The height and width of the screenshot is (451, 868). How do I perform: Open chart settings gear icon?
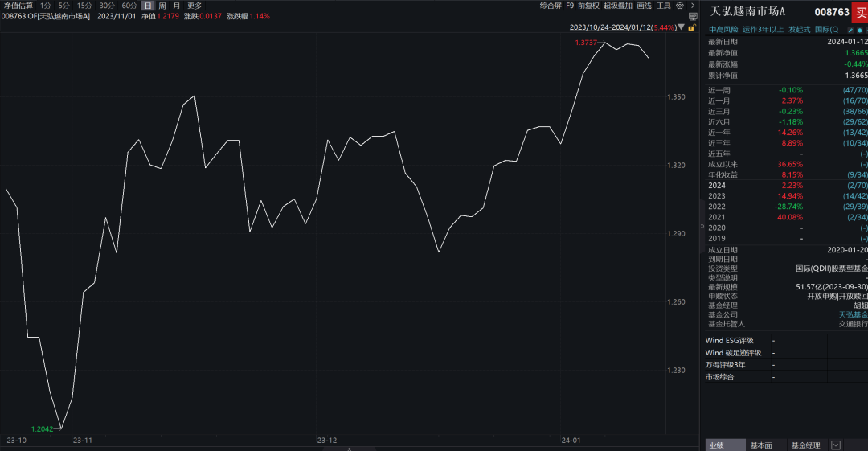click(680, 6)
